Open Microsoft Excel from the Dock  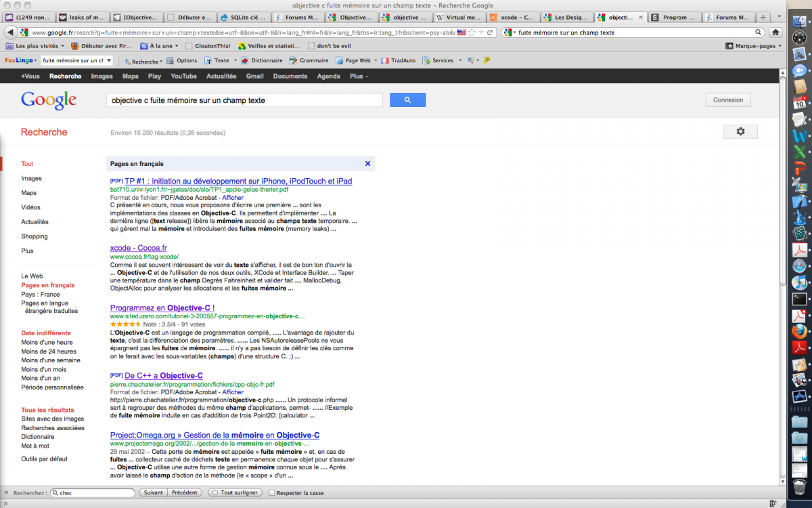click(x=800, y=152)
